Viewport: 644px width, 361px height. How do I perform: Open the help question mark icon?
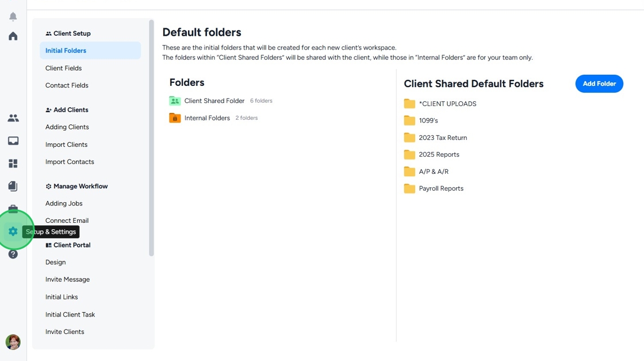(x=13, y=254)
